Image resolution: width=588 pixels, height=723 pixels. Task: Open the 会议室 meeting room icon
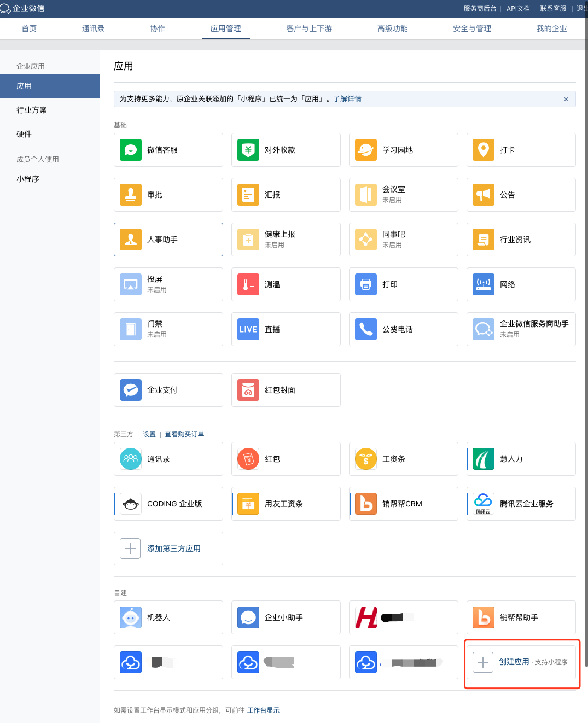(366, 195)
